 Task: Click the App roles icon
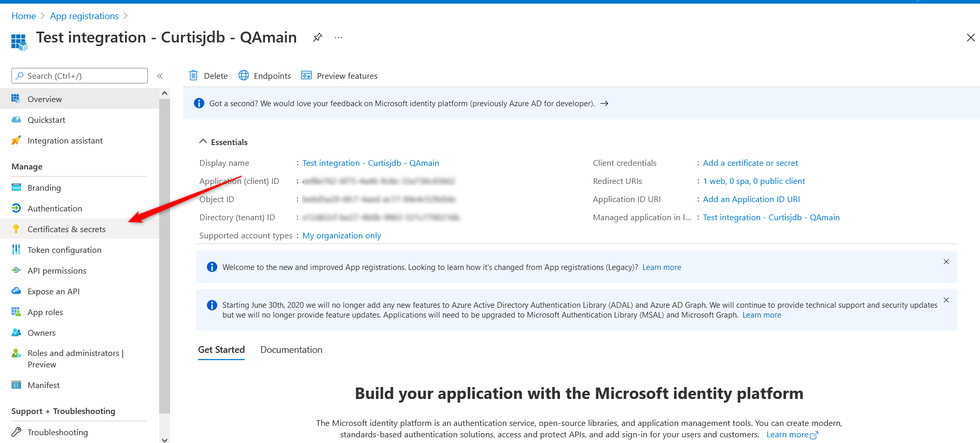(x=16, y=311)
